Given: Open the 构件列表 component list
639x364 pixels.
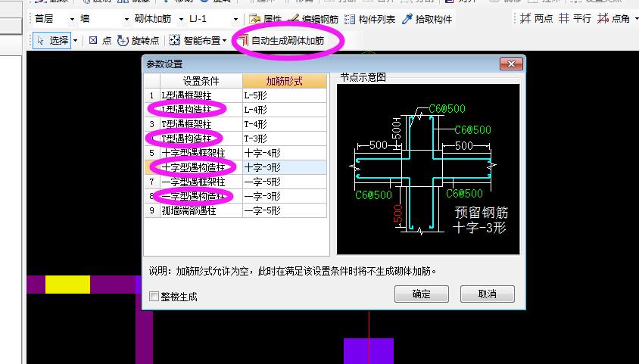Looking at the screenshot, I should [x=369, y=19].
